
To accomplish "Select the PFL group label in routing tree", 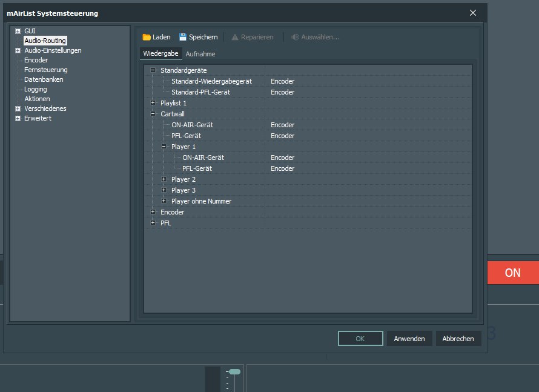I will click(x=166, y=223).
